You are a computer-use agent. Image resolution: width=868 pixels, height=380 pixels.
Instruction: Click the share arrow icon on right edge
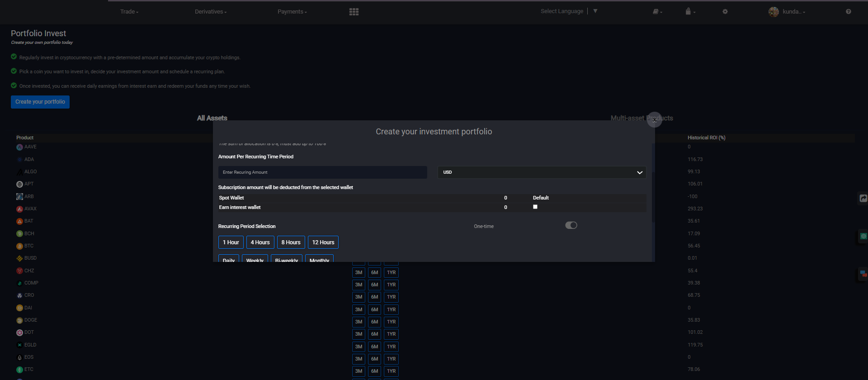click(863, 198)
